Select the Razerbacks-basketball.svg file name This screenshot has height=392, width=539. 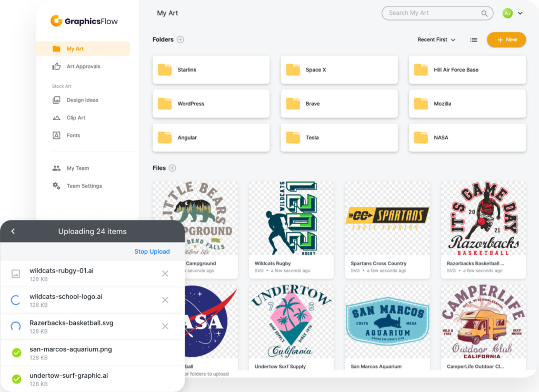pyautogui.click(x=72, y=323)
